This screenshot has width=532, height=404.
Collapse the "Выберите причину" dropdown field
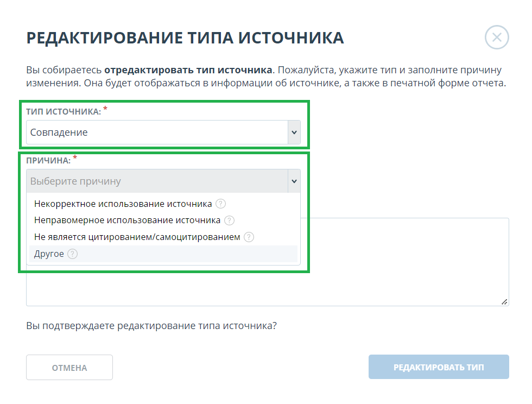coord(156,181)
